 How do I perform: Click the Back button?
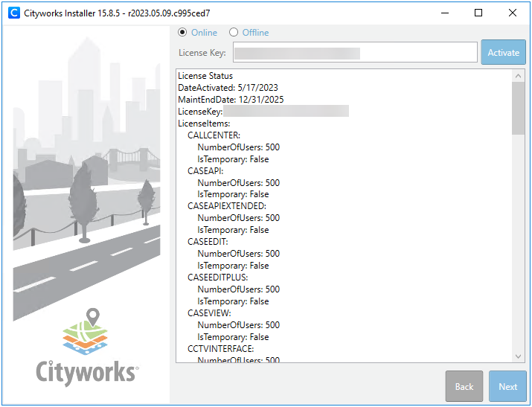464,386
